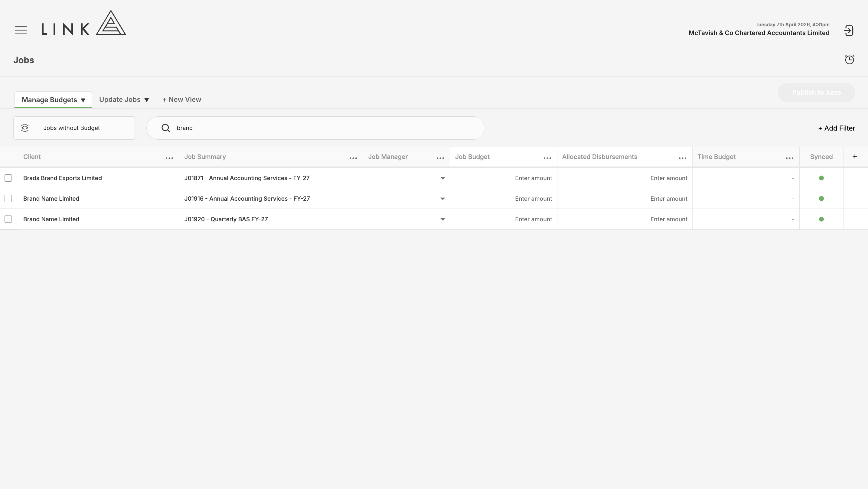Select Brads Brand Exports Limited row checkbox
868x489 pixels.
click(8, 178)
